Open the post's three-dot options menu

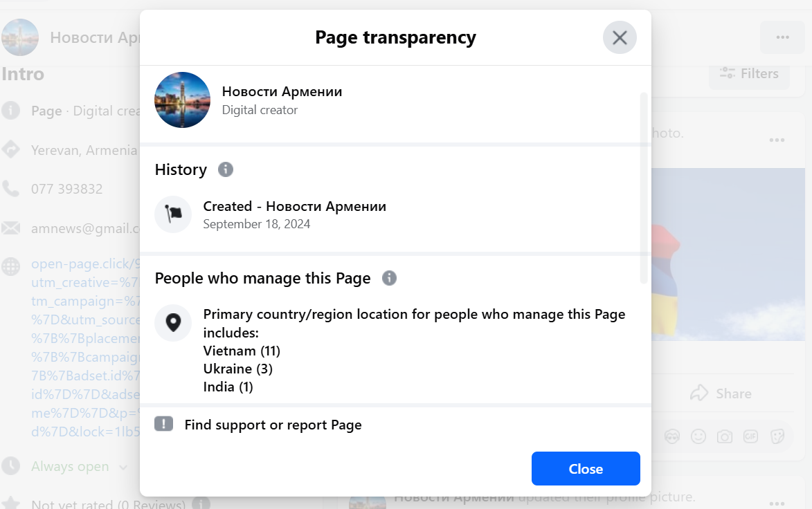pyautogui.click(x=777, y=140)
